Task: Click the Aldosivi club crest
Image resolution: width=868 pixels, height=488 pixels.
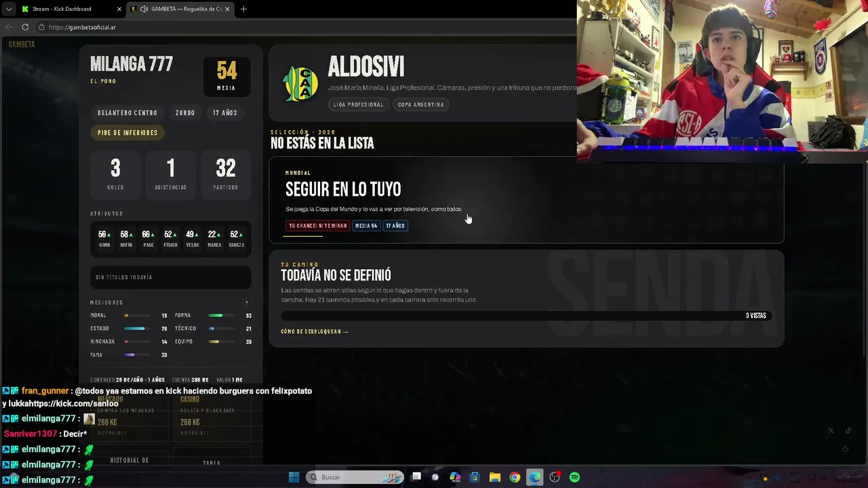Action: pyautogui.click(x=300, y=83)
